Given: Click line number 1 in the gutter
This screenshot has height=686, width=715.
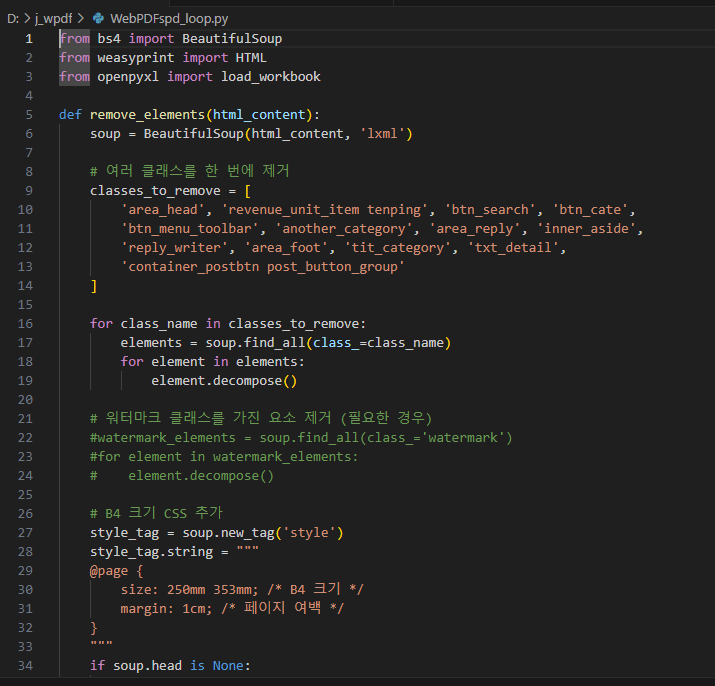Looking at the screenshot, I should (x=29, y=39).
